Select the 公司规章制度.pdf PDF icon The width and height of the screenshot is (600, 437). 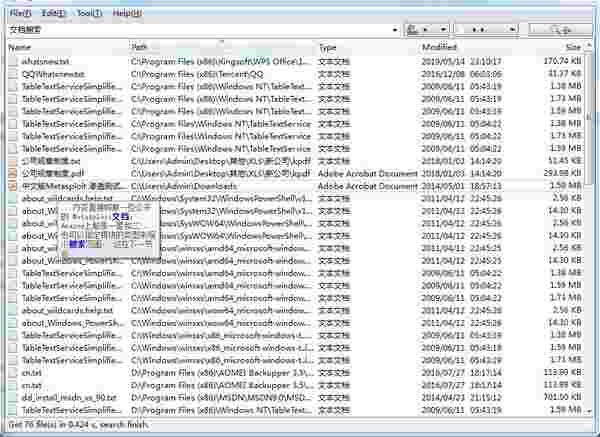pos(13,173)
